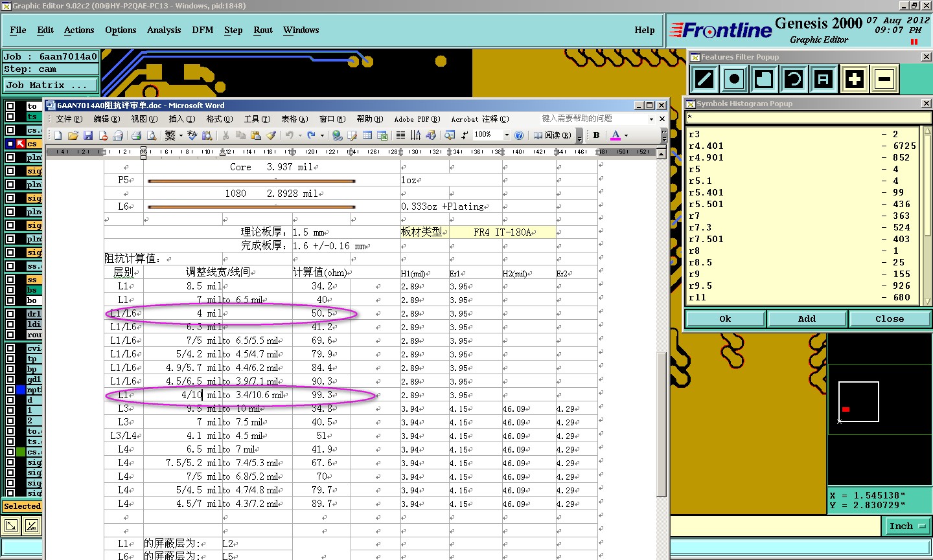Open the Inch units dropdown
933x560 pixels.
(x=907, y=526)
